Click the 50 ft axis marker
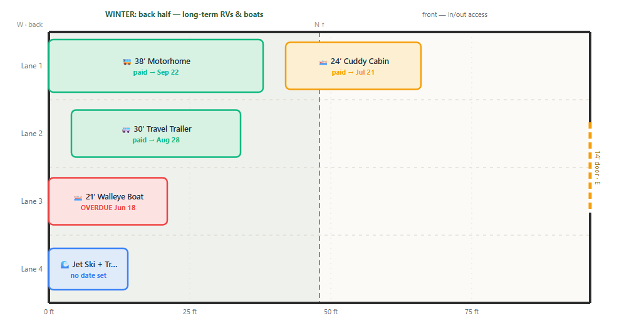644x328 pixels. point(331,312)
